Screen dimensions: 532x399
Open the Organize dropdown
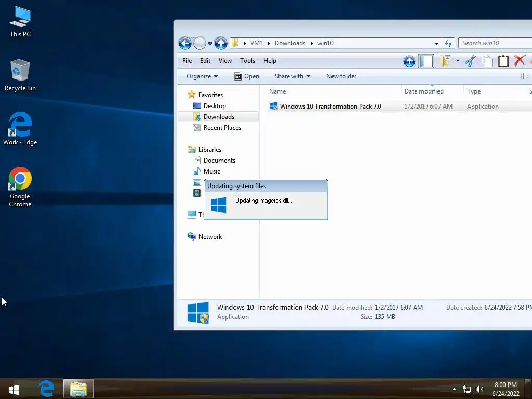(x=202, y=76)
